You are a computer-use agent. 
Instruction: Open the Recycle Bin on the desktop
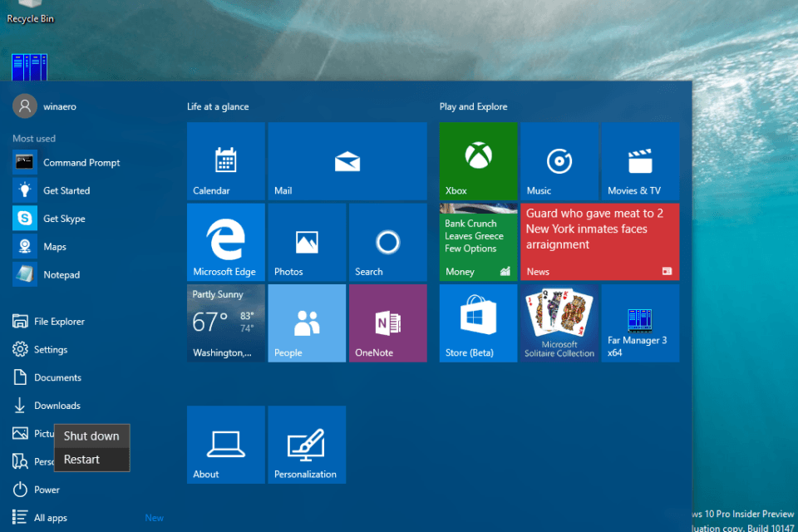pyautogui.click(x=30, y=12)
